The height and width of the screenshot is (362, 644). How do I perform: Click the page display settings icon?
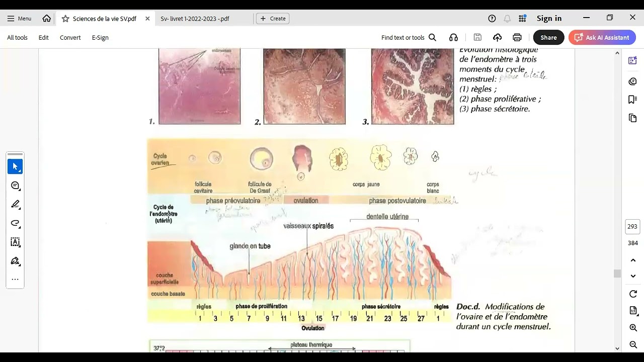[x=633, y=311]
